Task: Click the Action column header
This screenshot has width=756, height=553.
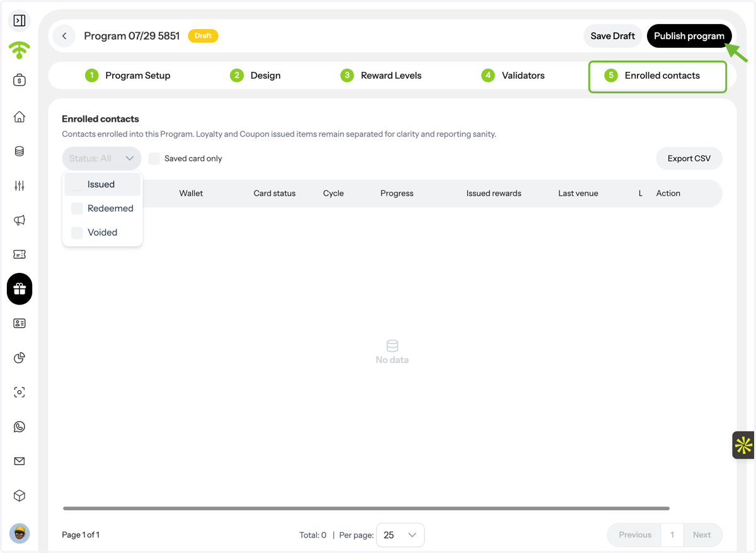Action: coord(668,194)
